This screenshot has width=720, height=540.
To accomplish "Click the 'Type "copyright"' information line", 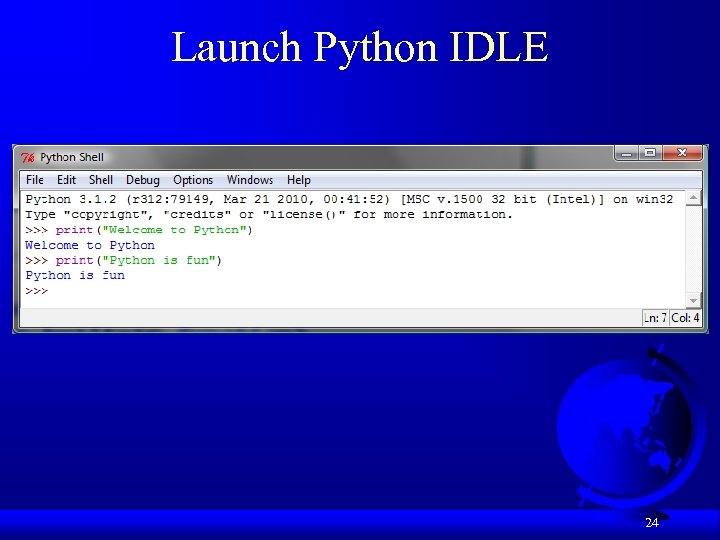I will click(269, 214).
